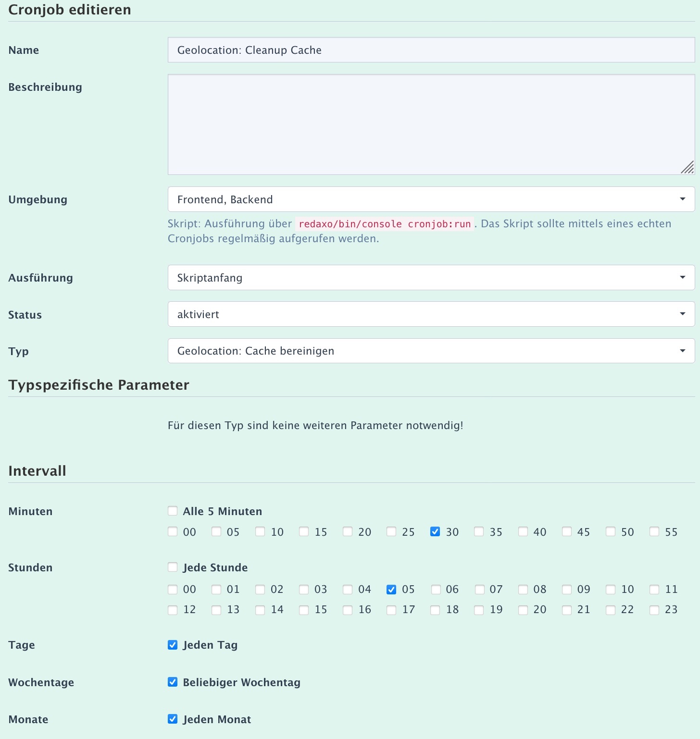Click the 'Intervall' section heading

coord(37,471)
